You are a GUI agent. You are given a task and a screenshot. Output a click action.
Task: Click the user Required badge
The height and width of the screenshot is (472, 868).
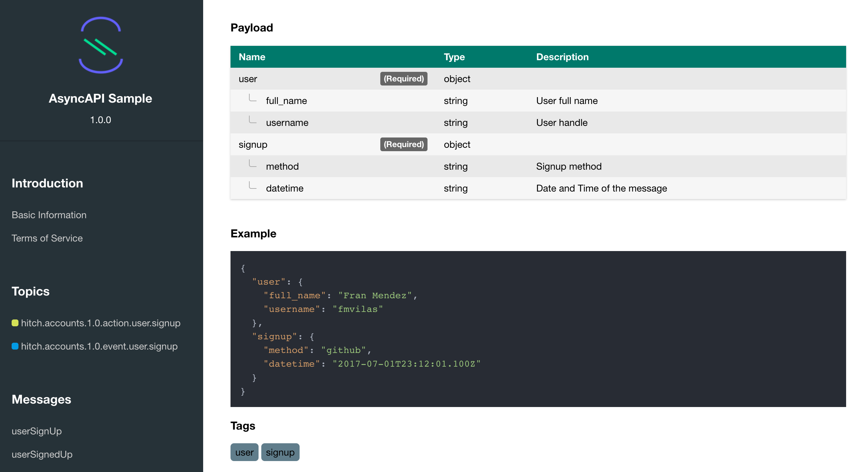point(403,78)
